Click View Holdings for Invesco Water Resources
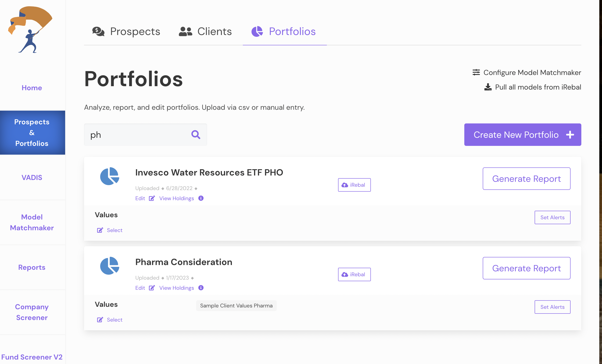The image size is (602, 364). [176, 198]
